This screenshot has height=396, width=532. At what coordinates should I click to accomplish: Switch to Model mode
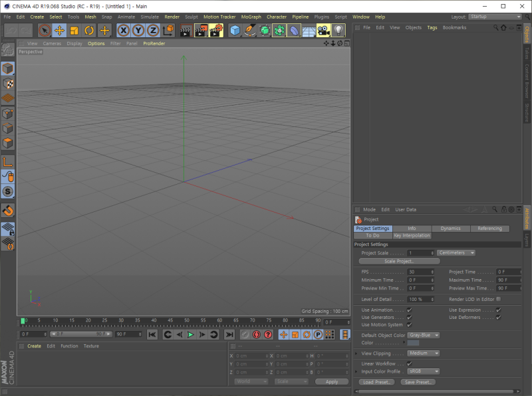click(7, 68)
